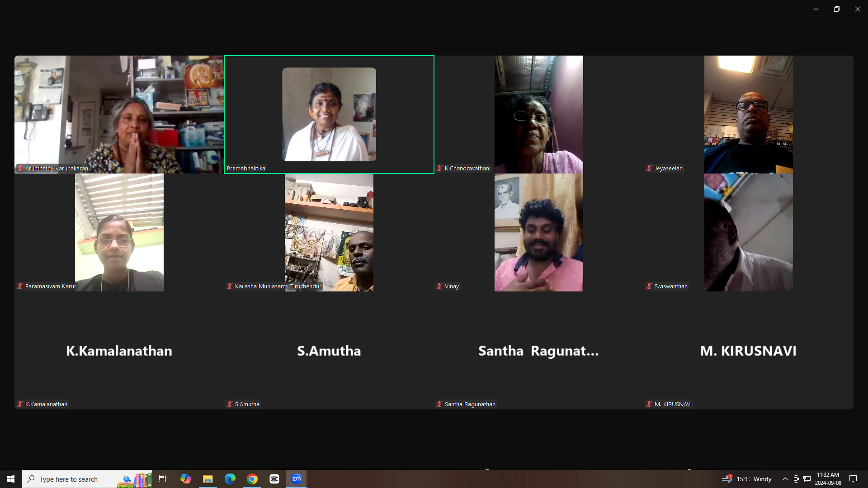Click the muted mic icon beside Jeyaseelan
868x488 pixels.
click(x=649, y=169)
